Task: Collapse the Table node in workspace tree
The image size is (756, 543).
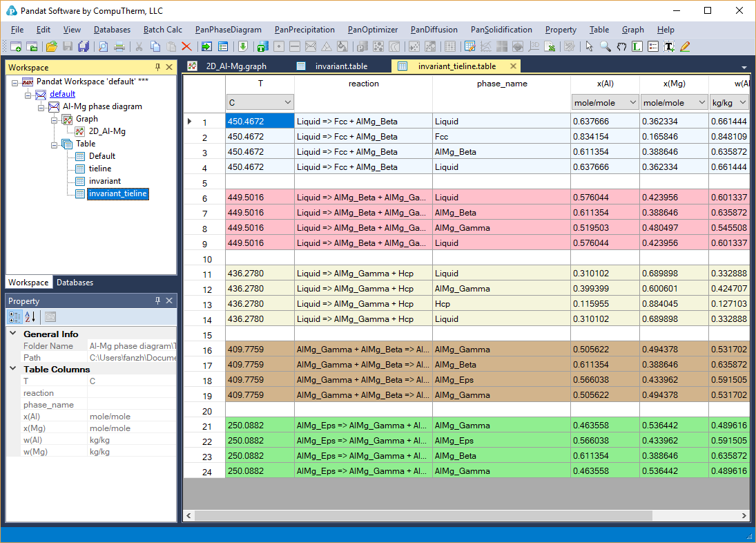Action: [x=55, y=144]
